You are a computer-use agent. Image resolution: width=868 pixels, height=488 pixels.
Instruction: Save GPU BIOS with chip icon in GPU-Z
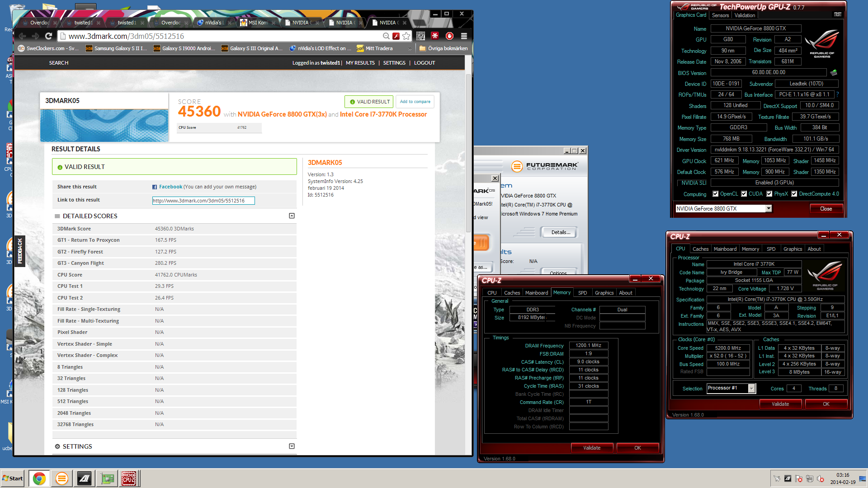click(x=834, y=72)
